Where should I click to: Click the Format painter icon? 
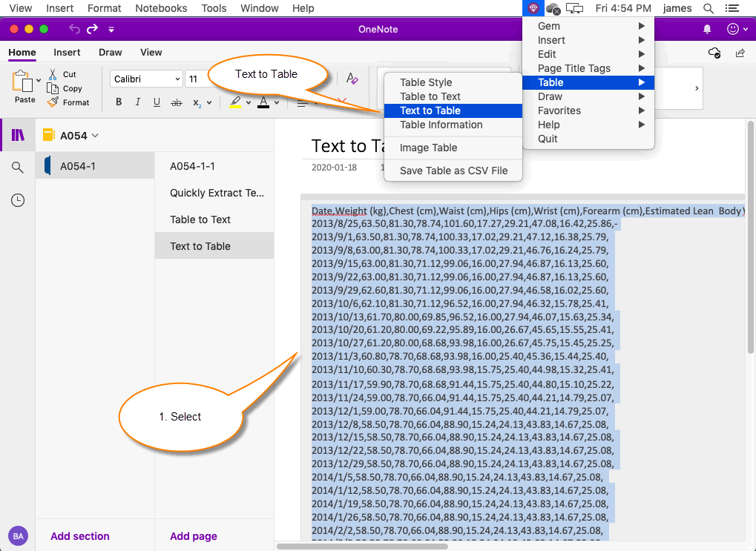[53, 102]
